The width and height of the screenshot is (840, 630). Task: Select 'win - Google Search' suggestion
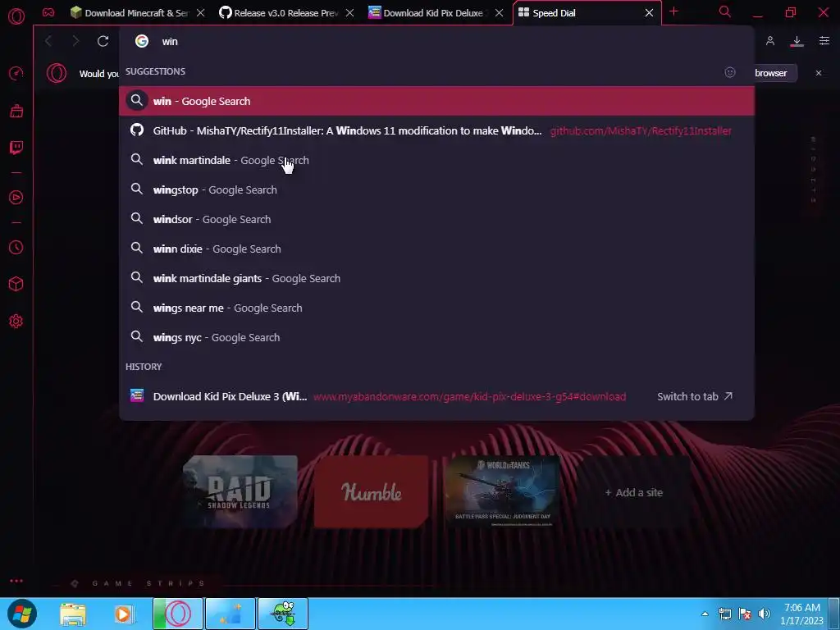436,101
